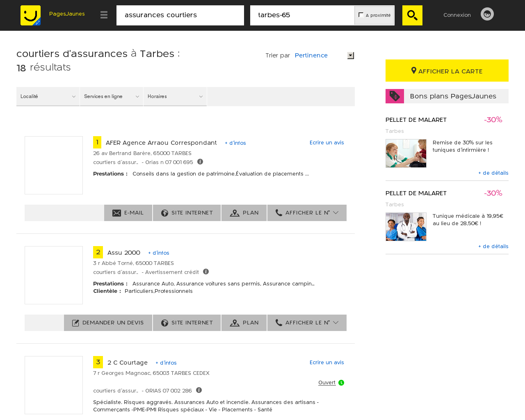Click the medical team photo thumbnail
The width and height of the screenshot is (525, 420).
click(406, 227)
